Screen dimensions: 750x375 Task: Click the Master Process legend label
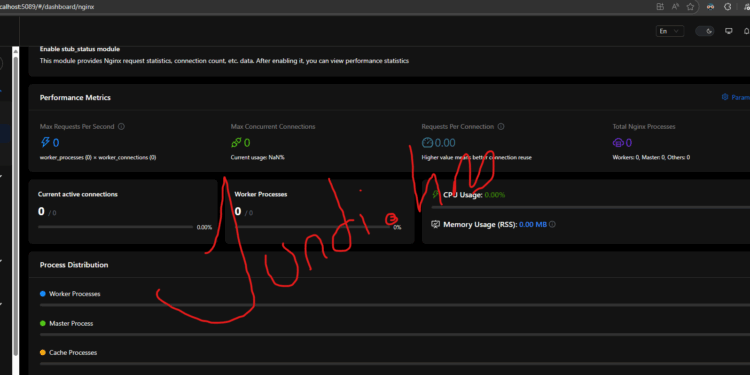[71, 323]
